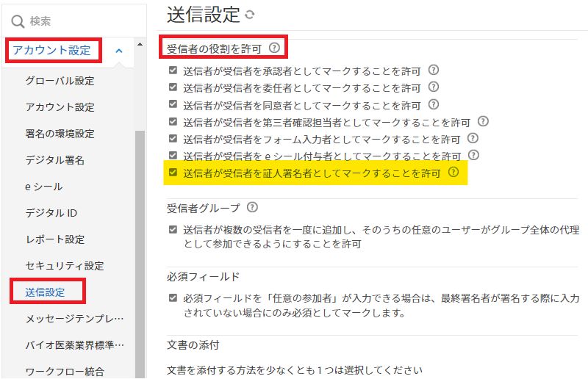
Task: Click the 送信設定 page title
Action: coord(204,15)
